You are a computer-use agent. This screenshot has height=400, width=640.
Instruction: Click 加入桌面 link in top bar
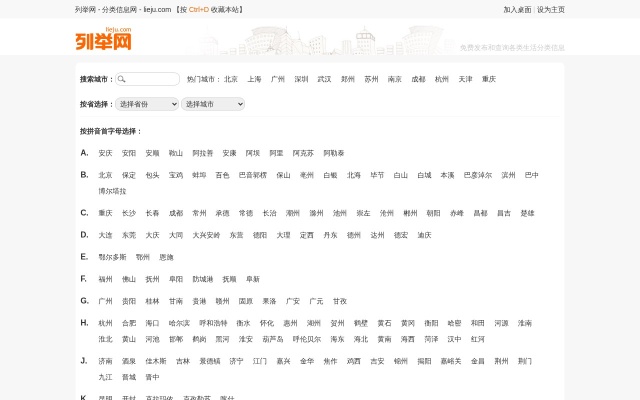[x=517, y=9]
